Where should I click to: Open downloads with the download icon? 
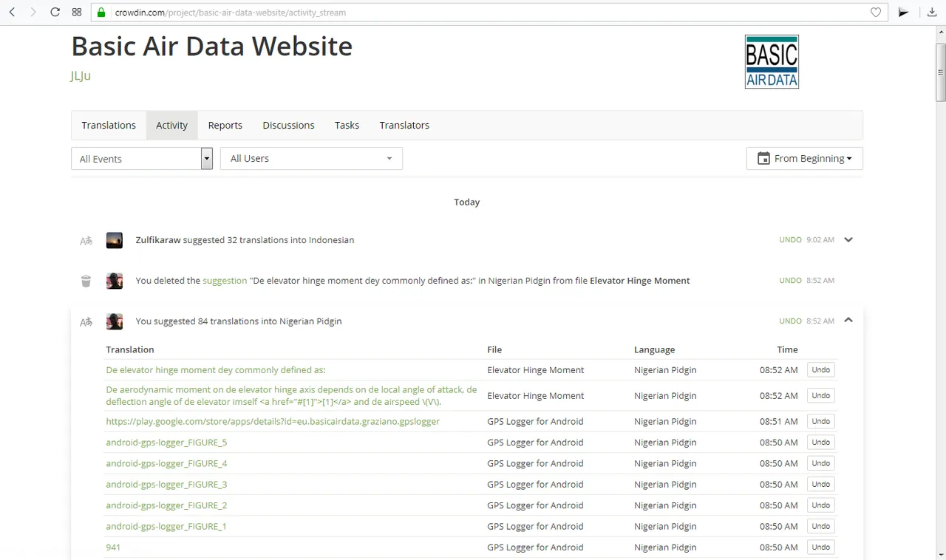[x=932, y=13]
